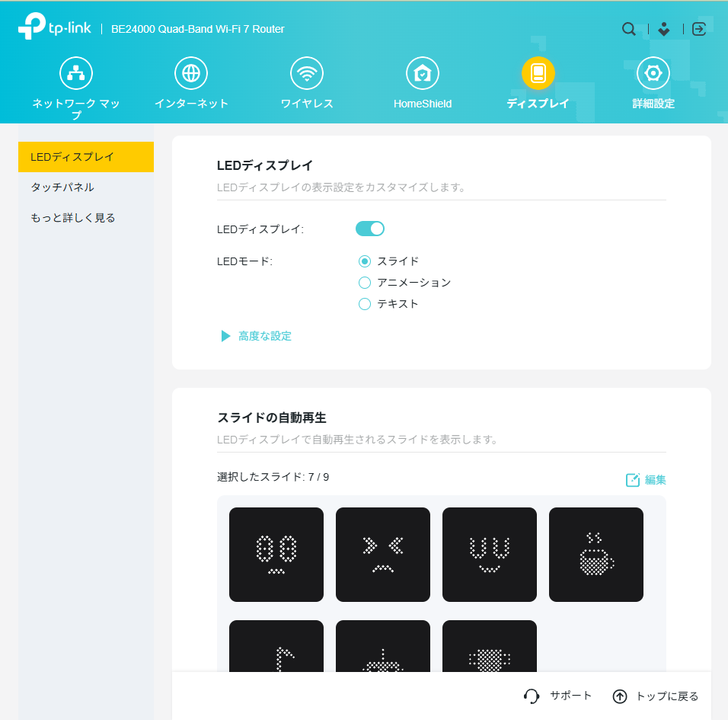Click the 選択したスライド: 7 / 9 text
Viewport: 728px width, 720px height.
pos(273,477)
